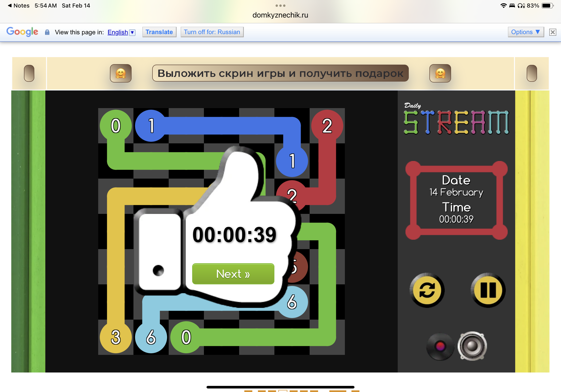Viewport: 561px width, 392px height.
Task: Click the yellow restart level icon
Action: [427, 290]
